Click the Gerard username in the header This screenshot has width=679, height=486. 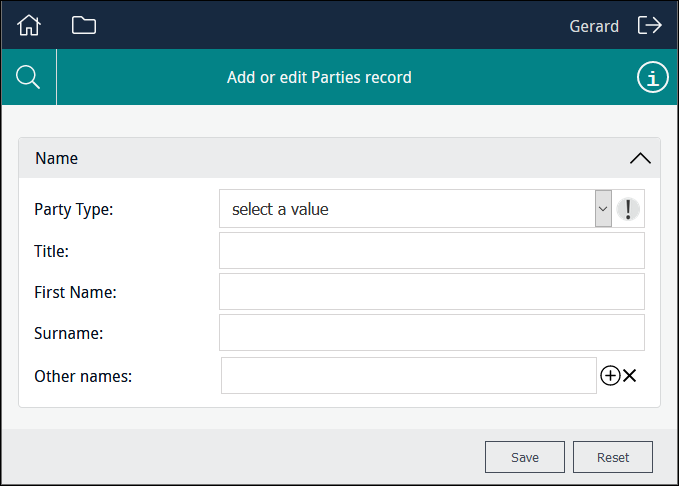click(594, 26)
